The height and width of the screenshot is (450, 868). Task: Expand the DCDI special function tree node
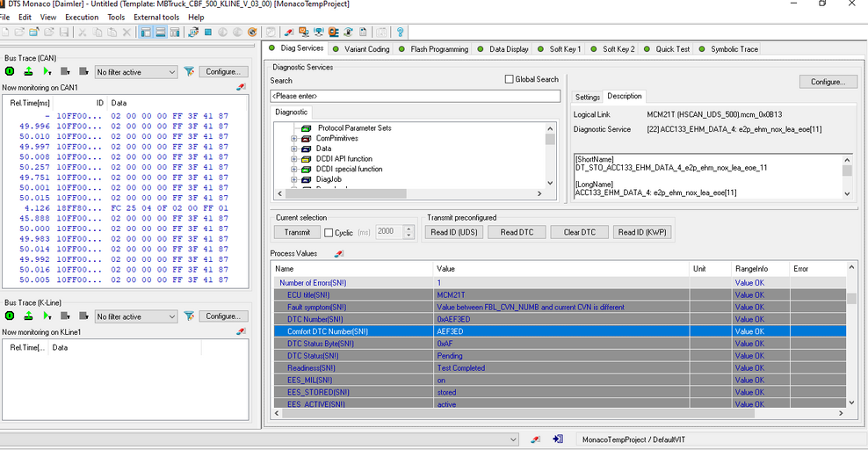(294, 169)
